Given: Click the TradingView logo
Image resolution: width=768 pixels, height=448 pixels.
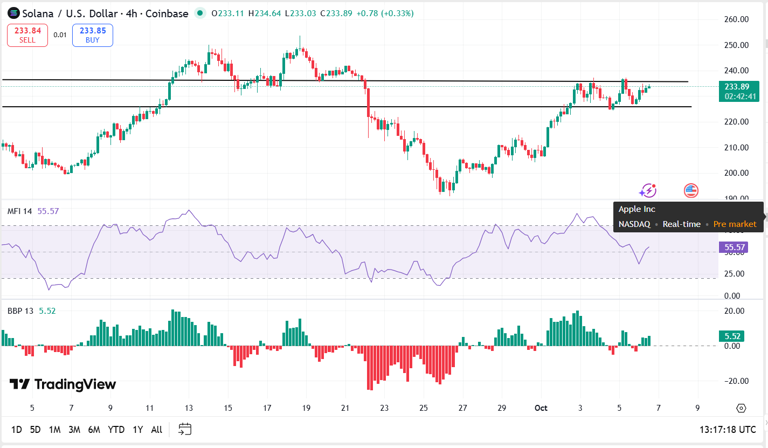Looking at the screenshot, I should point(63,384).
